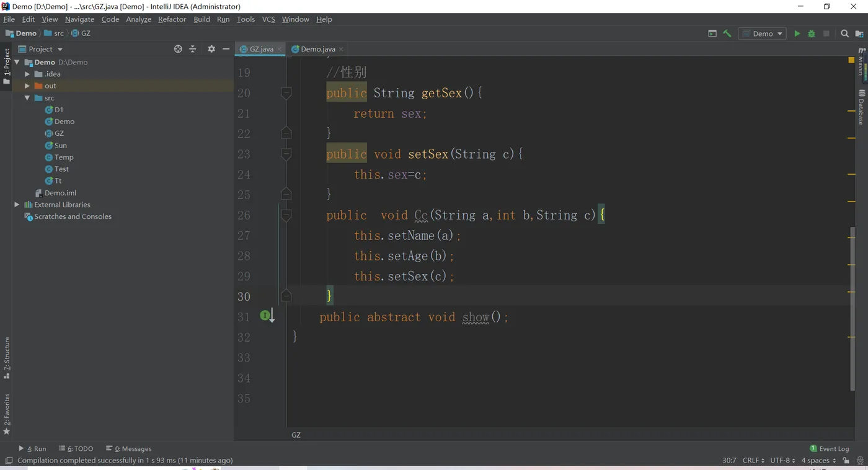Viewport: 868px width, 470px height.
Task: Select the Temp class in project tree
Action: click(x=64, y=157)
